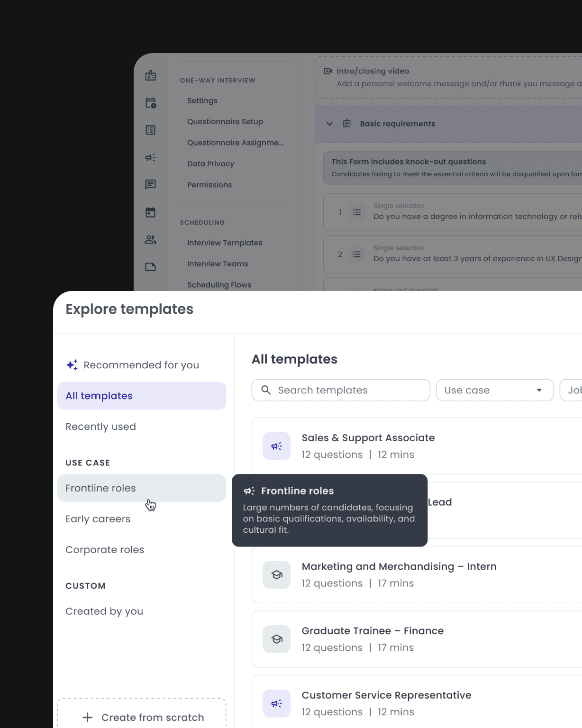The height and width of the screenshot is (728, 582).
Task: Click the intro/closing video icon
Action: (328, 71)
